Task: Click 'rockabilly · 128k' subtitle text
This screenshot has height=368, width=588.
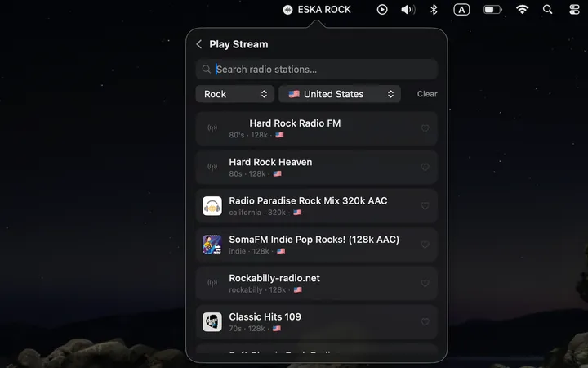Action: point(257,289)
